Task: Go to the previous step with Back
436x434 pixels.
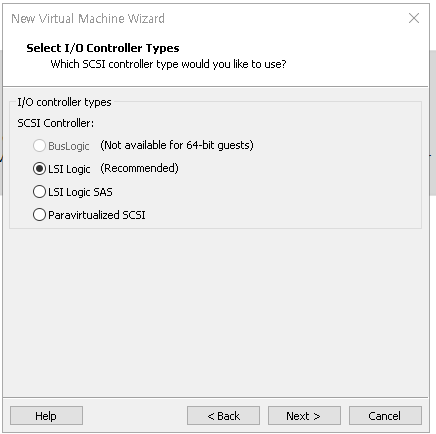Action: pyautogui.click(x=223, y=416)
